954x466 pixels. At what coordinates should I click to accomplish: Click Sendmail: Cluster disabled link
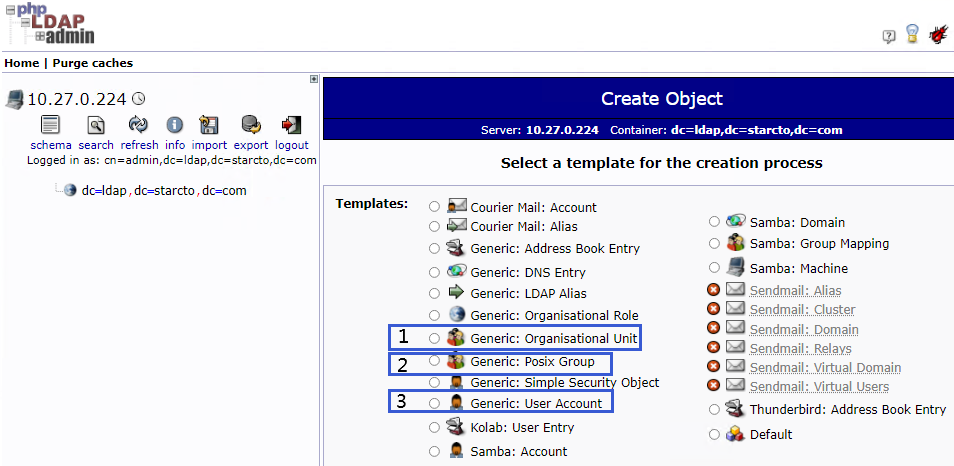pos(802,310)
